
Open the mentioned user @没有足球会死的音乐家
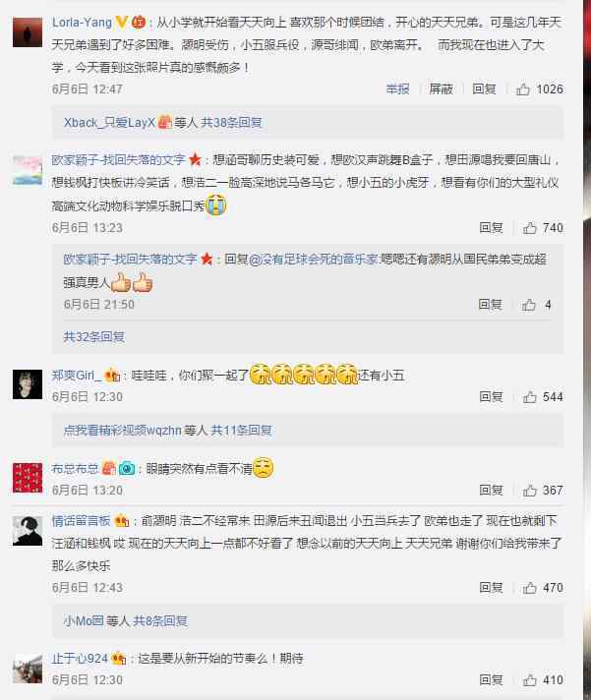[313, 260]
